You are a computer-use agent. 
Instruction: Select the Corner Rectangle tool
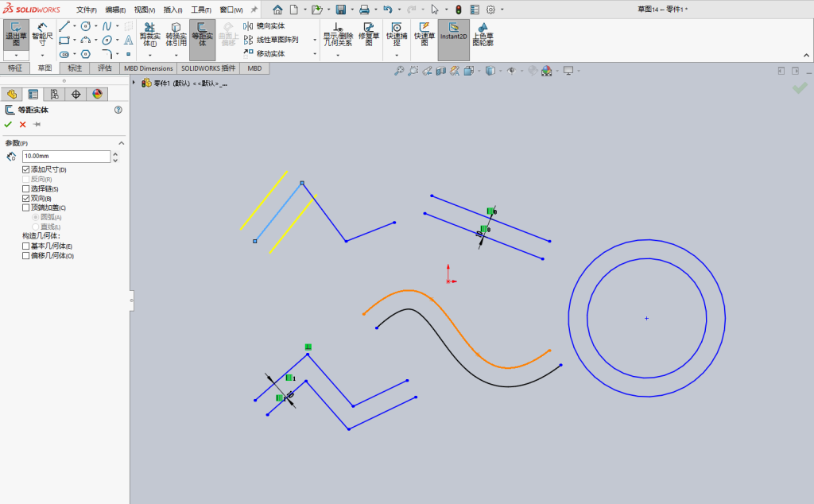64,40
